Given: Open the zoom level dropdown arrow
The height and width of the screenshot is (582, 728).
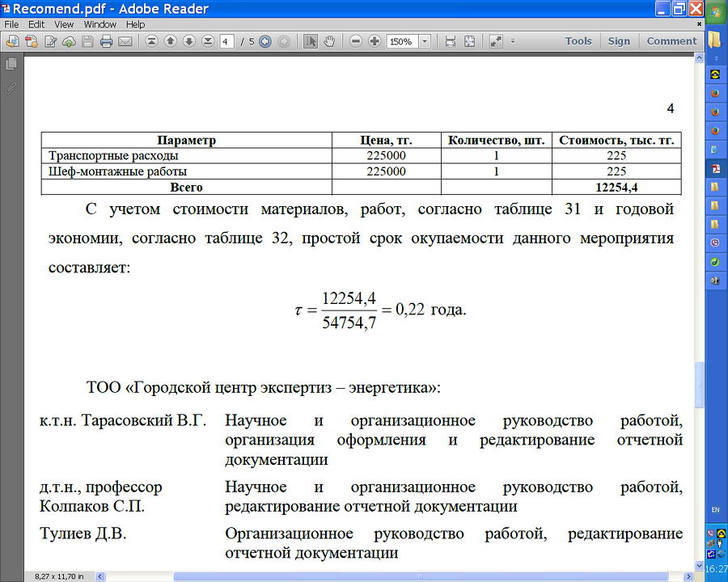Looking at the screenshot, I should point(425,42).
